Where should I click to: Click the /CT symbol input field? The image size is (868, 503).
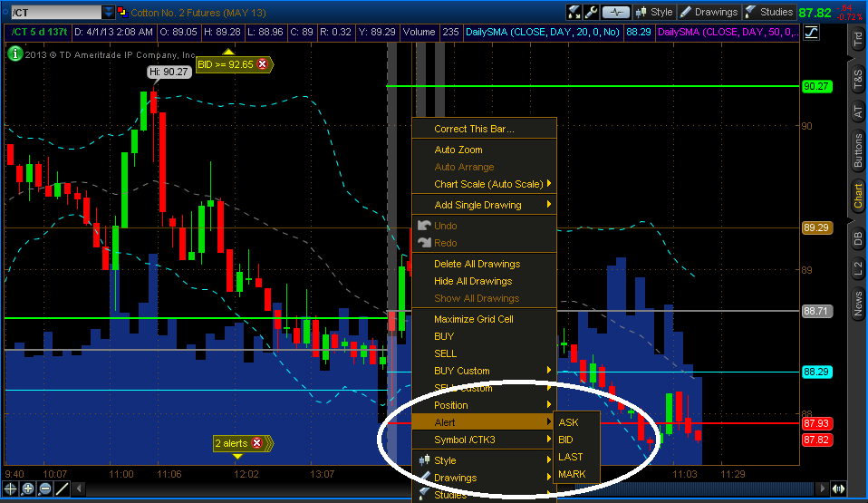pos(56,12)
